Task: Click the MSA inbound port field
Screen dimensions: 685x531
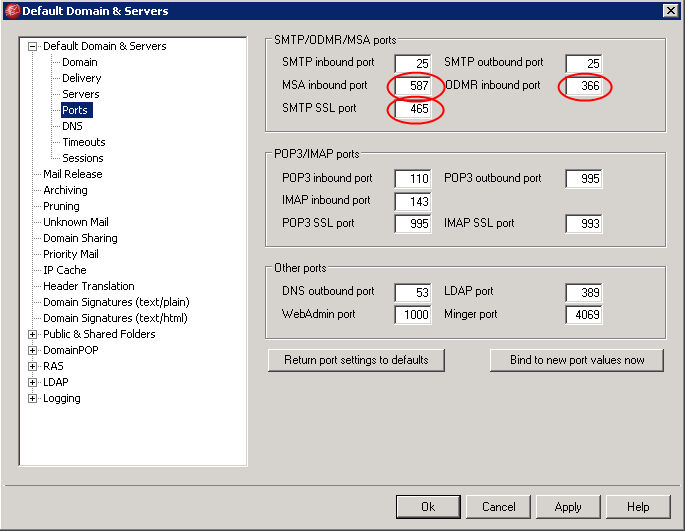Action: pyautogui.click(x=413, y=86)
